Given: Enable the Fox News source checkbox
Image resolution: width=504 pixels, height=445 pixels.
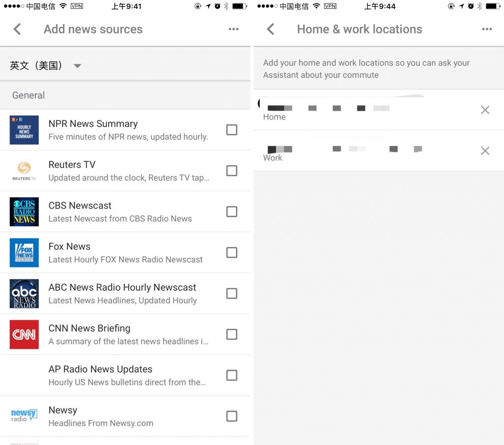Looking at the screenshot, I should (x=231, y=253).
